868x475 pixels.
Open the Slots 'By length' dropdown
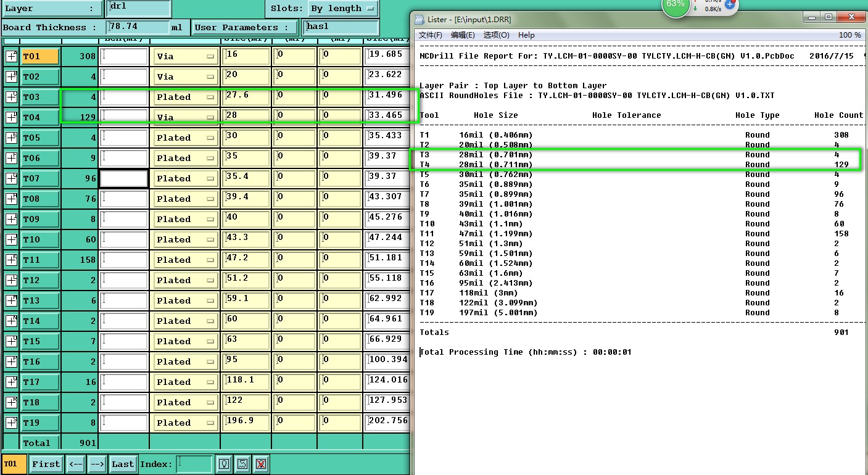pos(343,9)
